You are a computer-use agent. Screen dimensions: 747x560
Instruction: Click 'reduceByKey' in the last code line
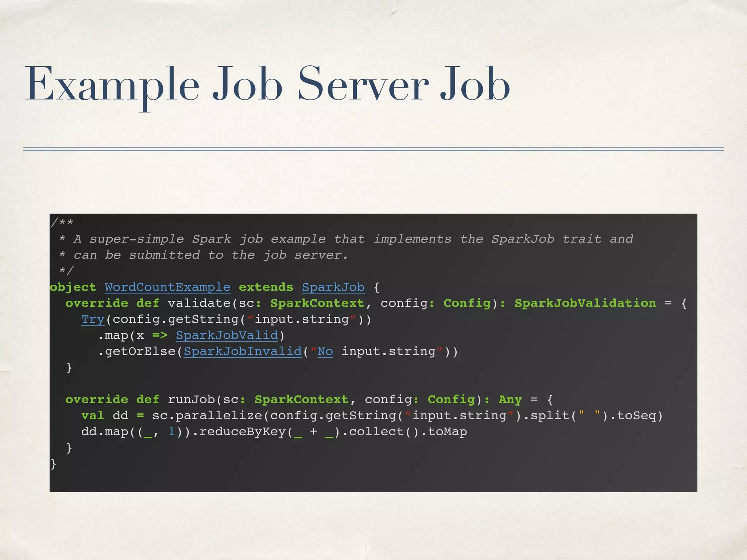pyautogui.click(x=243, y=432)
